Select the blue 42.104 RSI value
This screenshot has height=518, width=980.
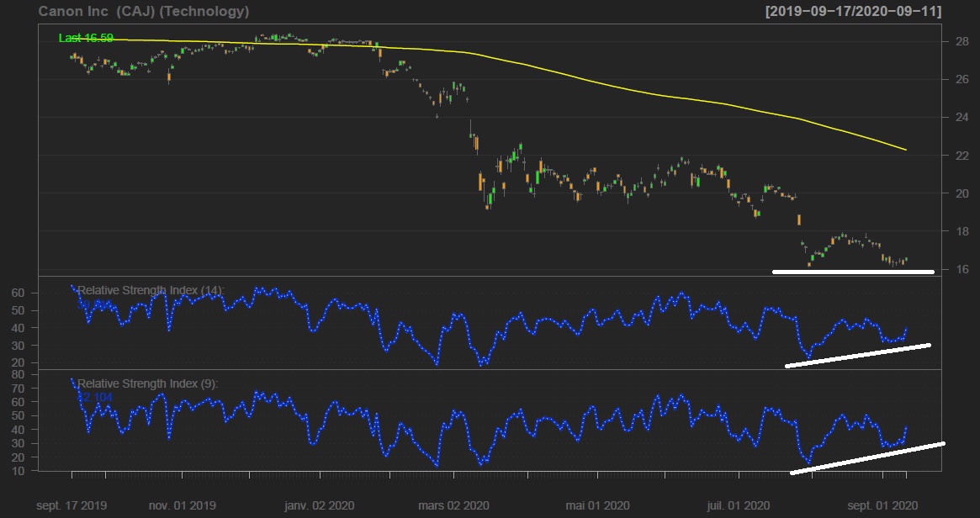[x=95, y=397]
